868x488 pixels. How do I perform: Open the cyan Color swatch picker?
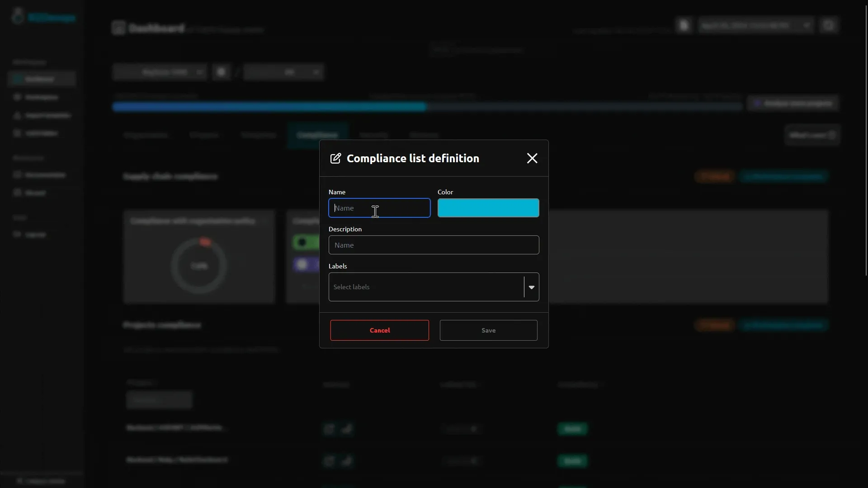489,207
